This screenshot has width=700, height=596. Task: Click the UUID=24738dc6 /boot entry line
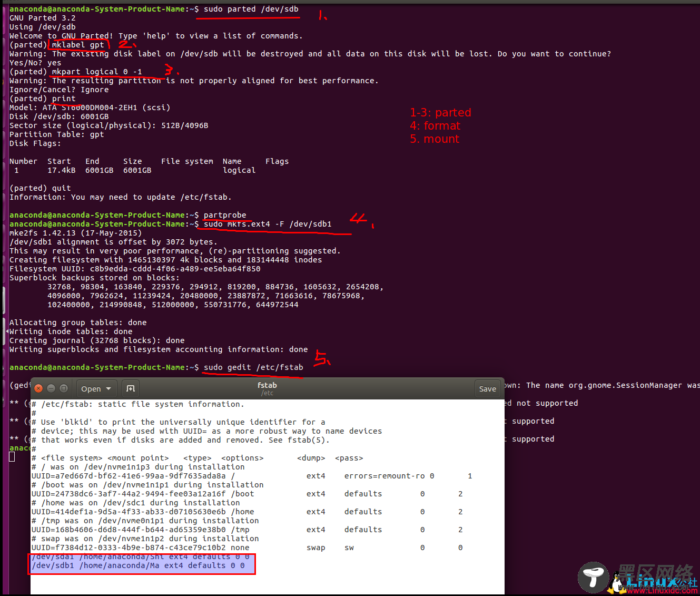click(x=247, y=494)
